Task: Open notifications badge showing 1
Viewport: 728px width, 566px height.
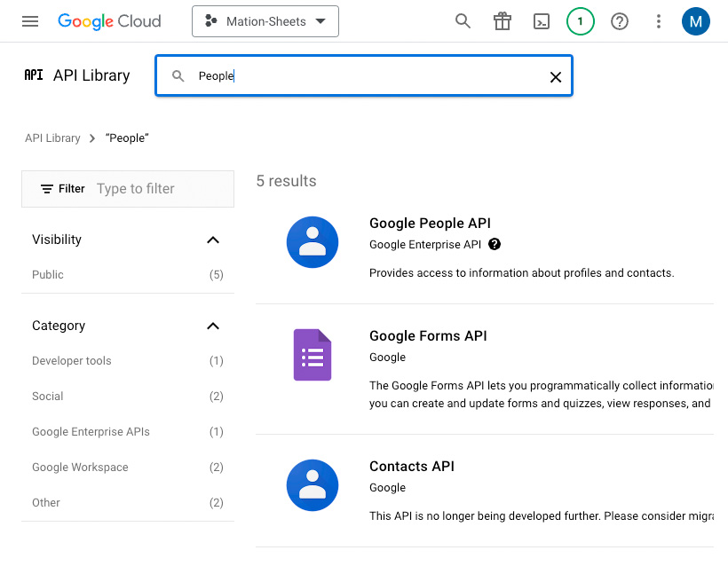Action: 581,21
